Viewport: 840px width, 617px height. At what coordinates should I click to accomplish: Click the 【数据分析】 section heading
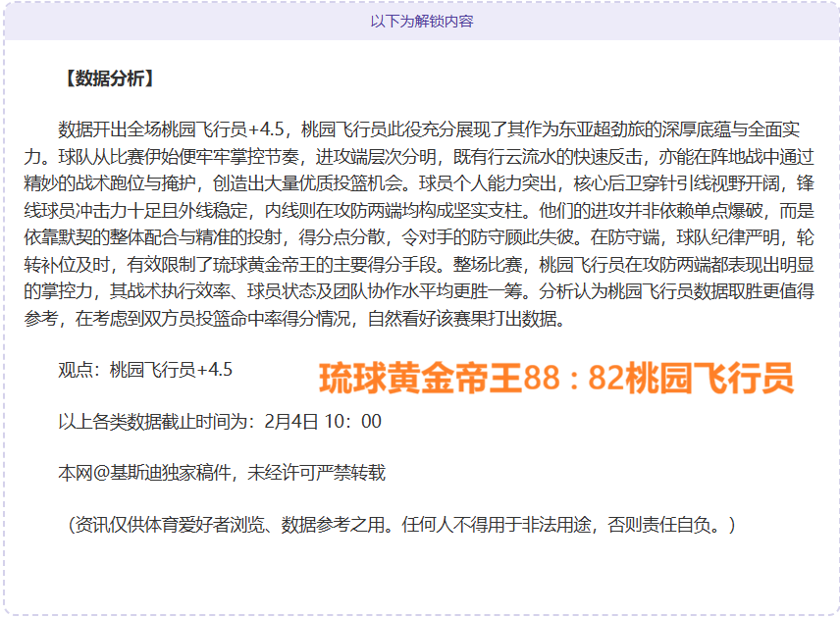pyautogui.click(x=108, y=78)
